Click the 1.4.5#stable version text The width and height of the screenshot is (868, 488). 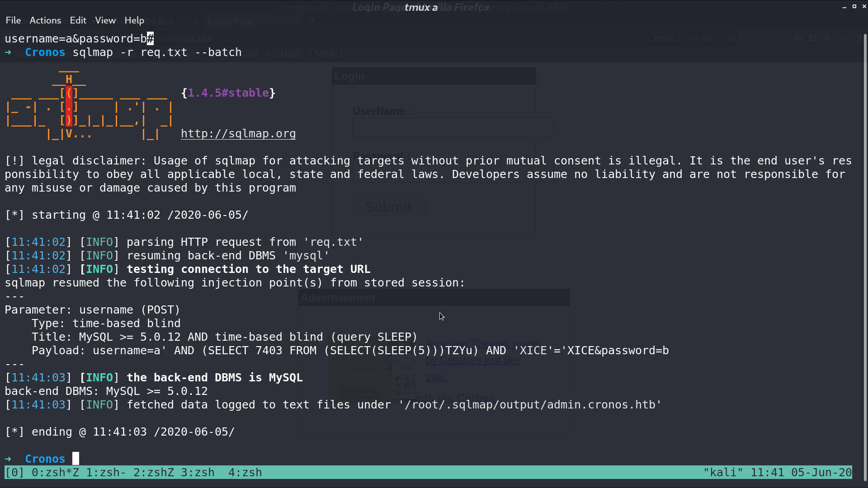click(228, 93)
